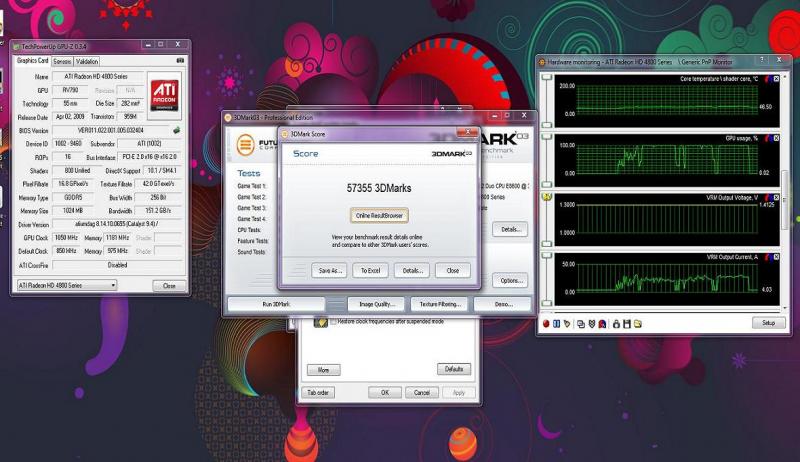Screen dimensions: 800x462
Task: Click the help question mark in Hardware monitoring title bar
Action: 762,60
